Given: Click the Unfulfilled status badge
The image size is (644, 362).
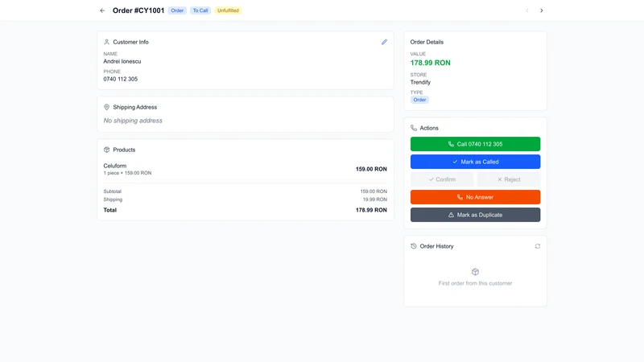Looking at the screenshot, I should pos(228,10).
